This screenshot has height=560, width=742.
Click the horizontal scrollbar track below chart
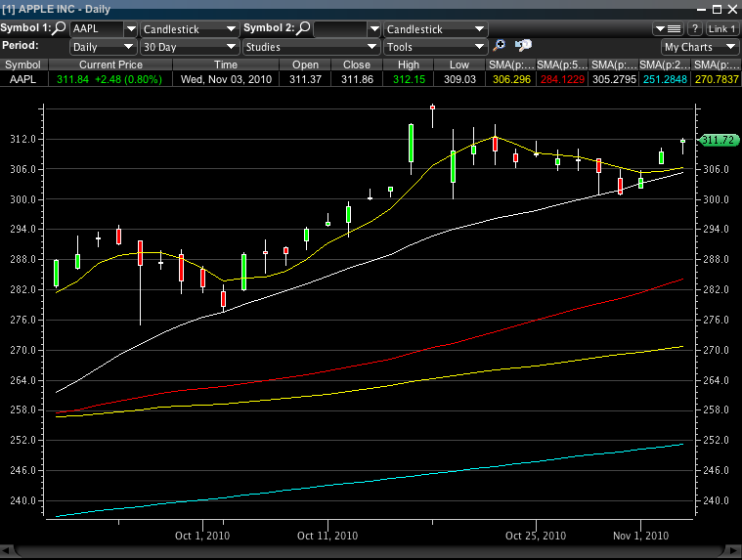[370, 552]
